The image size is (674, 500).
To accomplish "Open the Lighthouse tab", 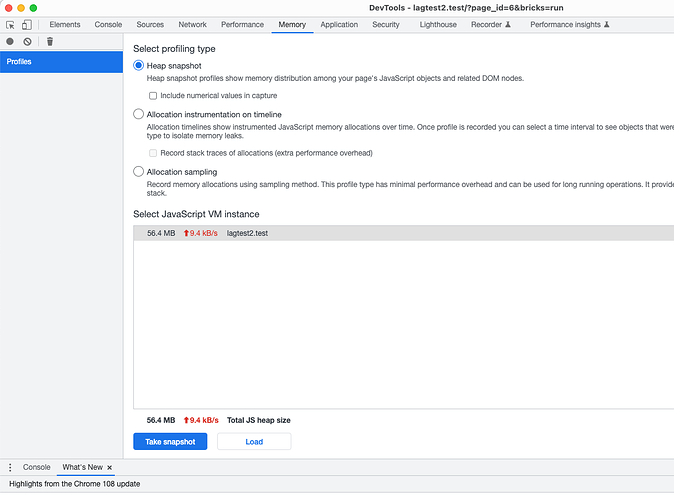I will (438, 24).
